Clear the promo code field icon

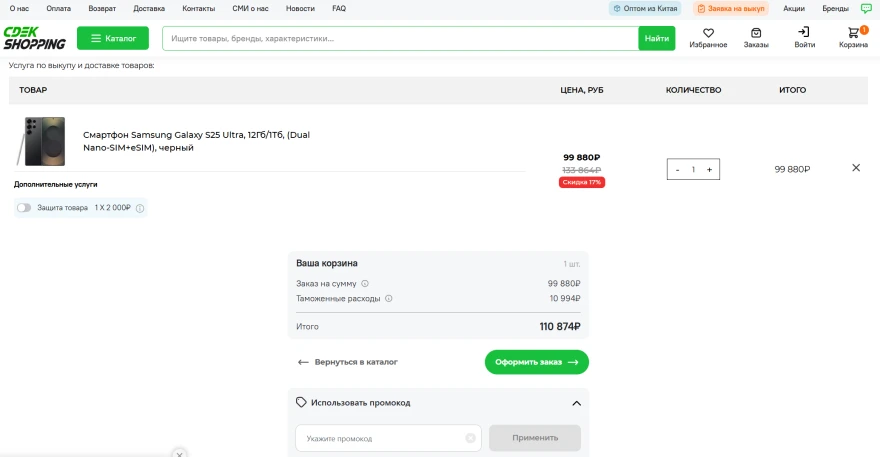pyautogui.click(x=470, y=438)
